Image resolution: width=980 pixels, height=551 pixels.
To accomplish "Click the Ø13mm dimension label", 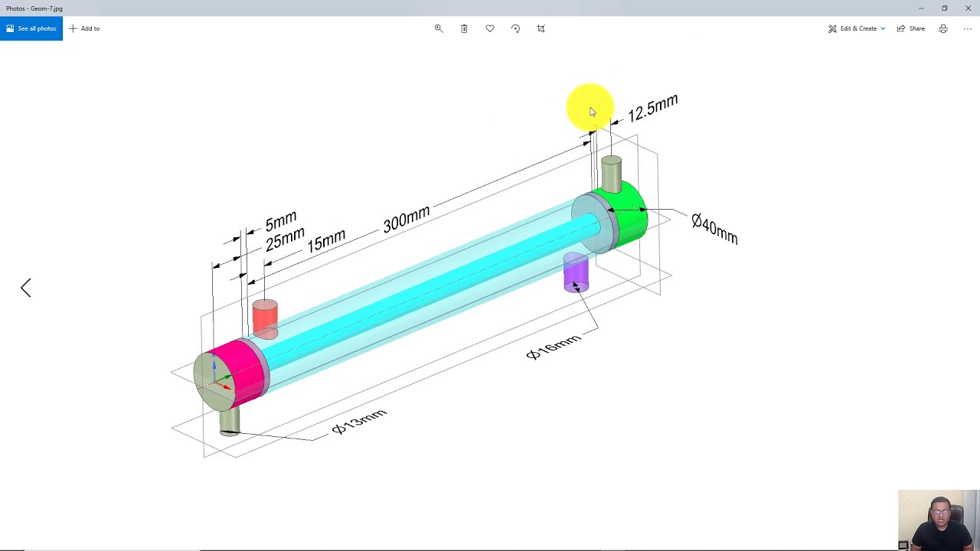I will (359, 422).
